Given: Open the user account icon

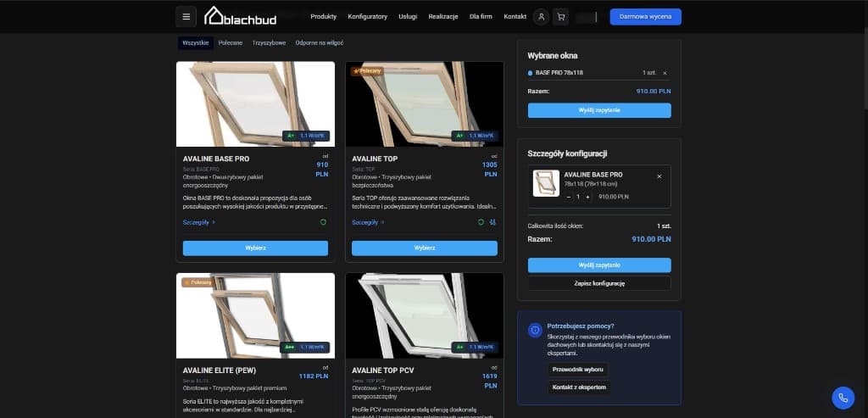Looking at the screenshot, I should [x=542, y=17].
